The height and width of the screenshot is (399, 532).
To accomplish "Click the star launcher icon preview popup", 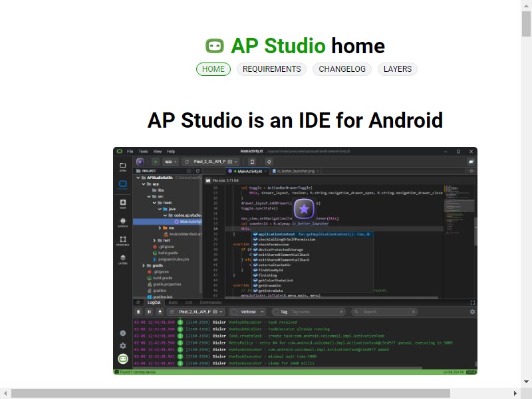I will [304, 209].
